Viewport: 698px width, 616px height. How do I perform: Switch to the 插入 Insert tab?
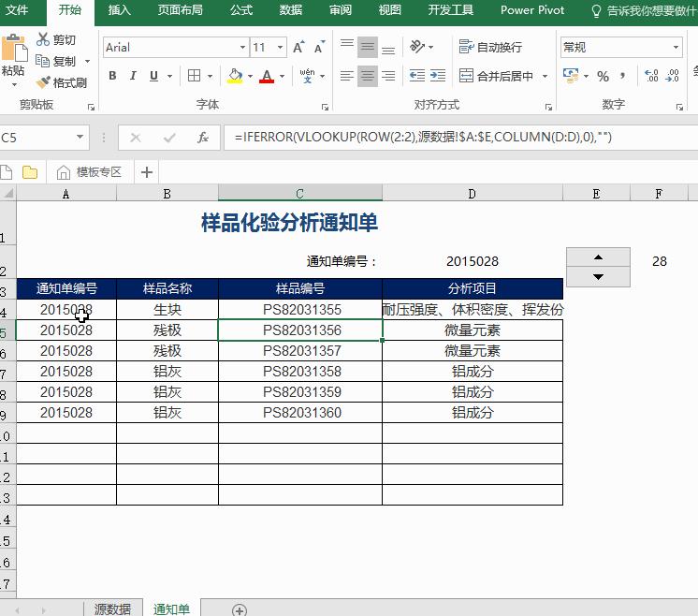click(x=120, y=9)
